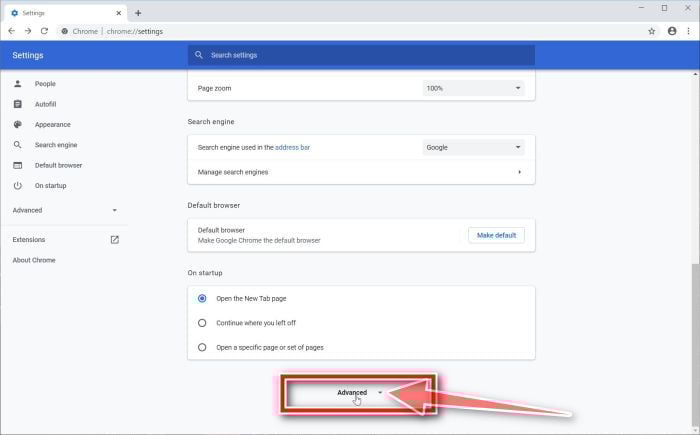This screenshot has height=435, width=700.
Task: Go to Default browser sidebar item
Action: click(58, 165)
